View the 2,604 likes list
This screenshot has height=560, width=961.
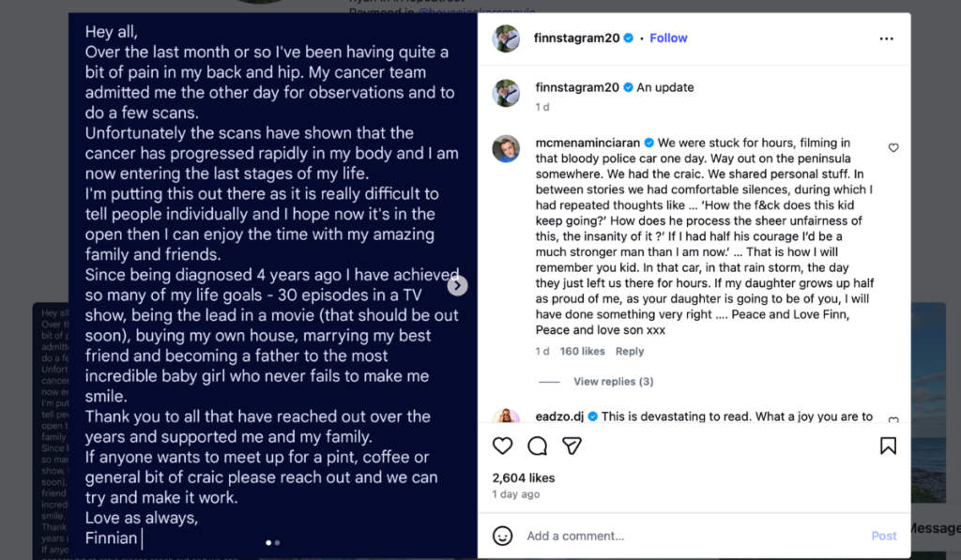[524, 477]
